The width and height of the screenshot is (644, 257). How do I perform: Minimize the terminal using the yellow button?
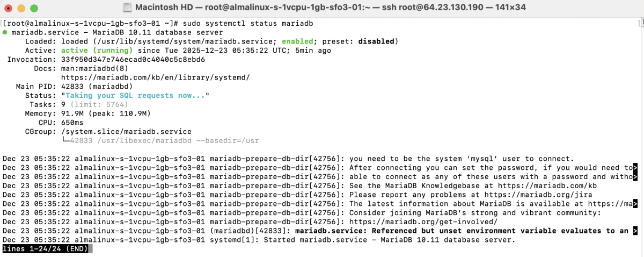pos(21,9)
